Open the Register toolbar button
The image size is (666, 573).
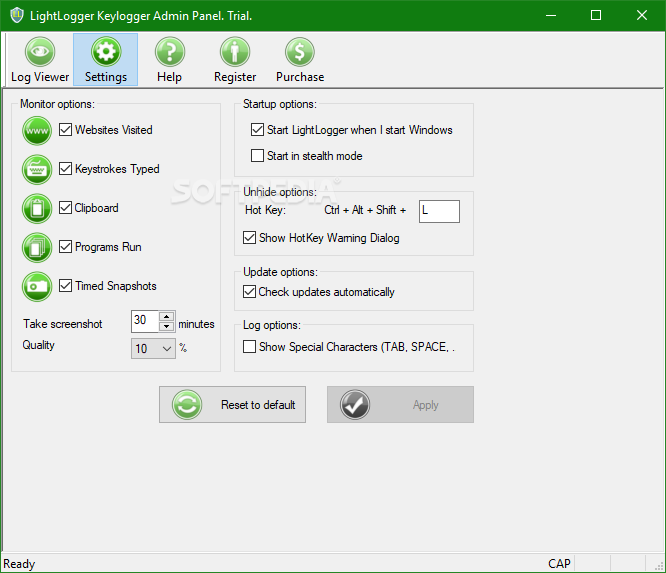pos(235,59)
